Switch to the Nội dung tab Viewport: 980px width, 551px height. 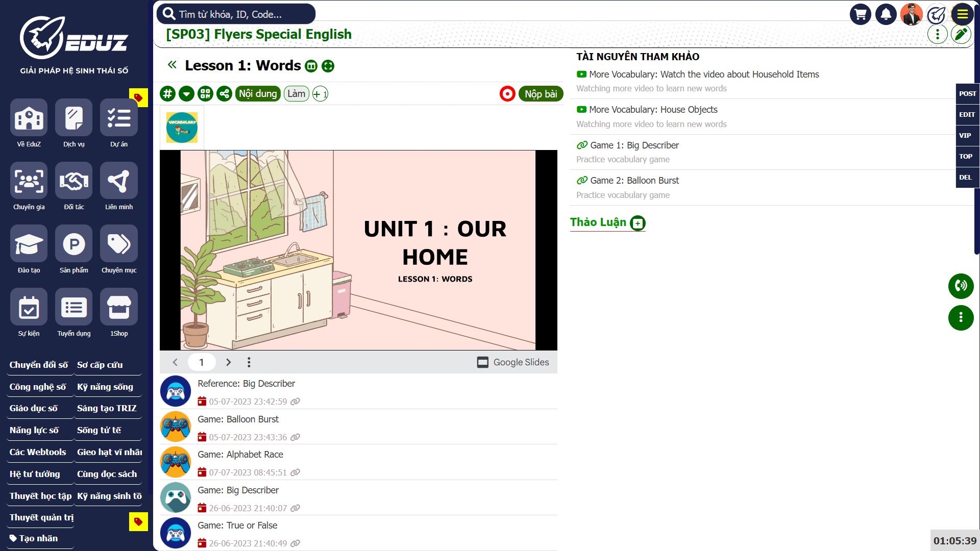click(x=258, y=94)
